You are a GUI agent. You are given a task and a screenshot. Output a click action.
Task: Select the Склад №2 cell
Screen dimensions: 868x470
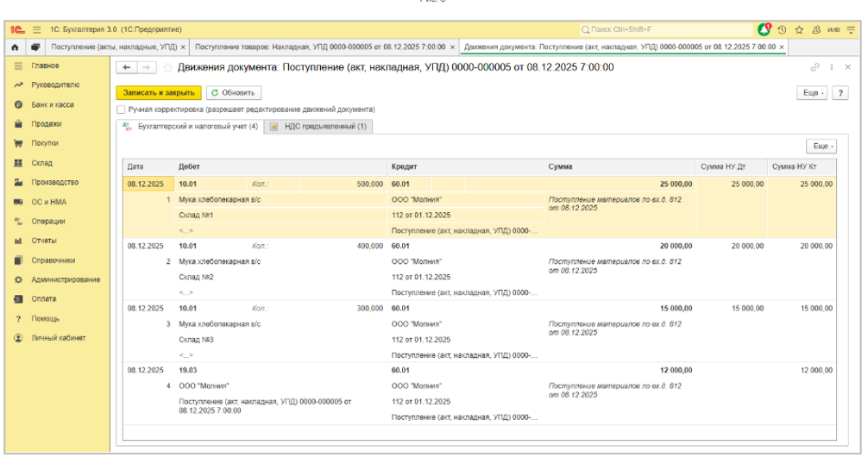pos(280,278)
